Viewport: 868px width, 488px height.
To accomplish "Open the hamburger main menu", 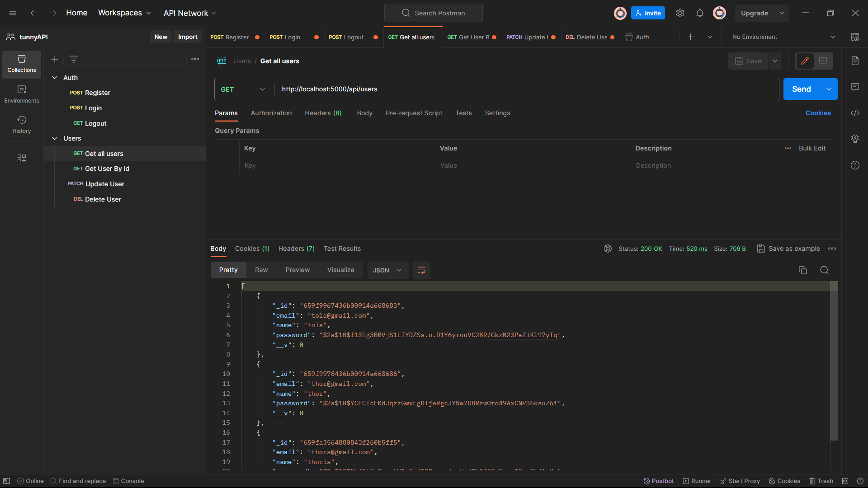I will [x=13, y=13].
